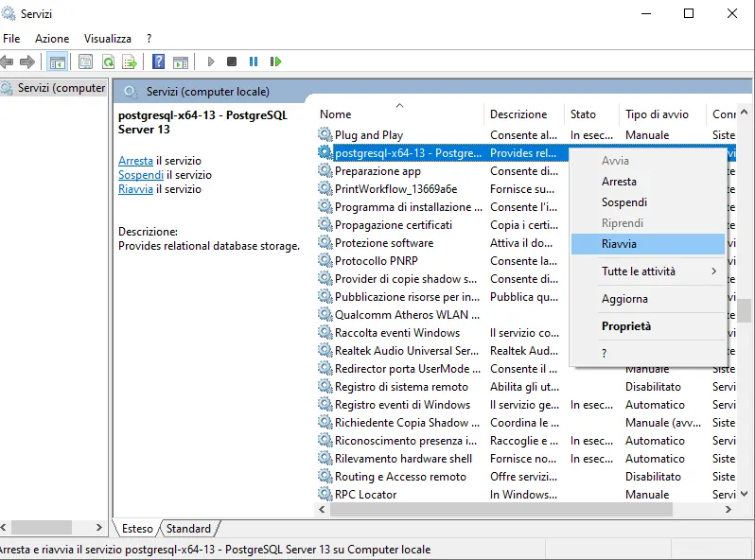The width and height of the screenshot is (755, 560).
Task: Click Sospendi il servizio link
Action: [141, 175]
